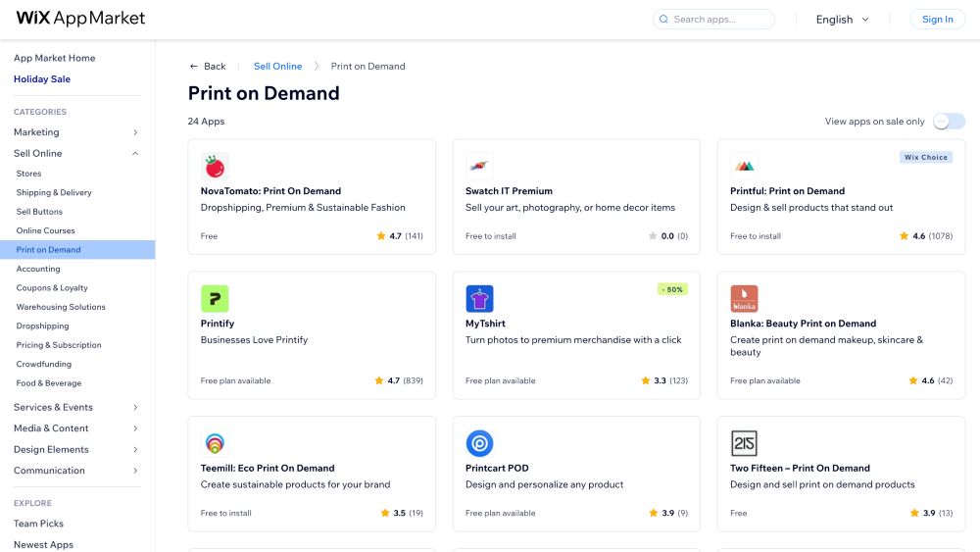The image size is (980, 552).
Task: Click the Wix Choice badge
Action: coord(926,158)
